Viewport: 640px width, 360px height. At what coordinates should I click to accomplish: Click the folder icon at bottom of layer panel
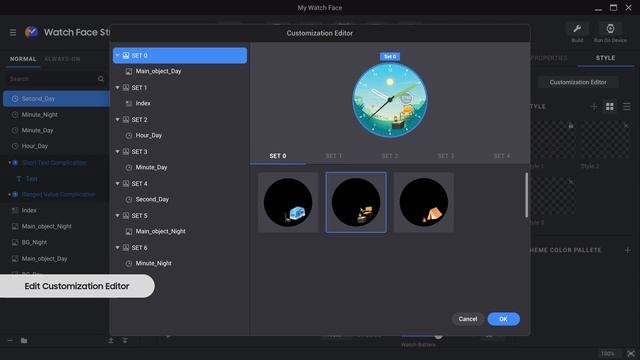pos(24,340)
